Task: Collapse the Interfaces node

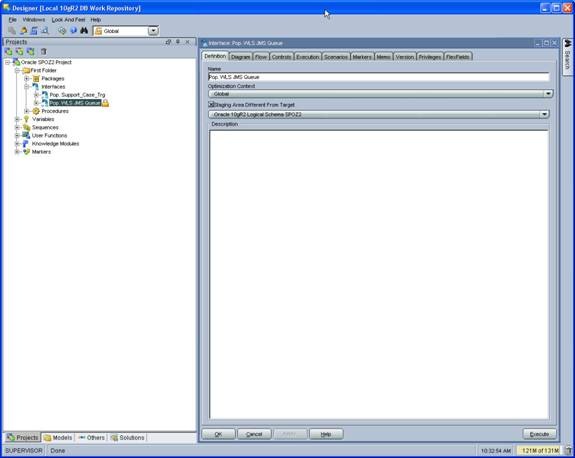Action: pos(26,87)
